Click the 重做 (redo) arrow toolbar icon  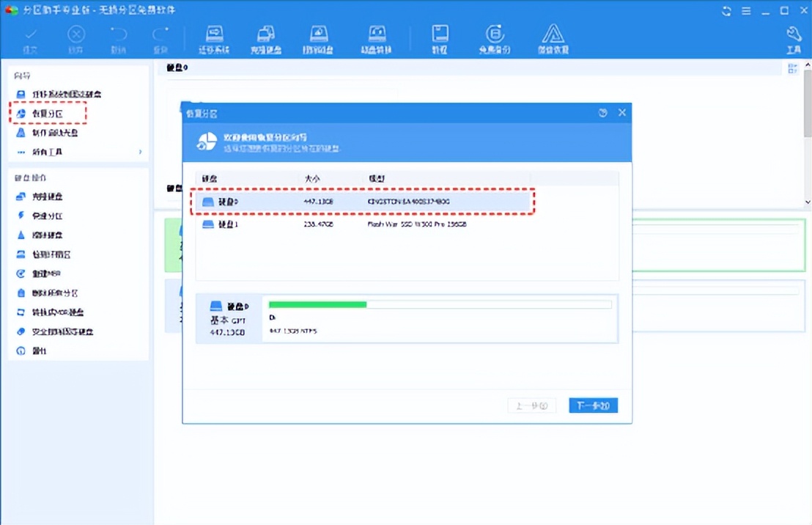(160, 40)
